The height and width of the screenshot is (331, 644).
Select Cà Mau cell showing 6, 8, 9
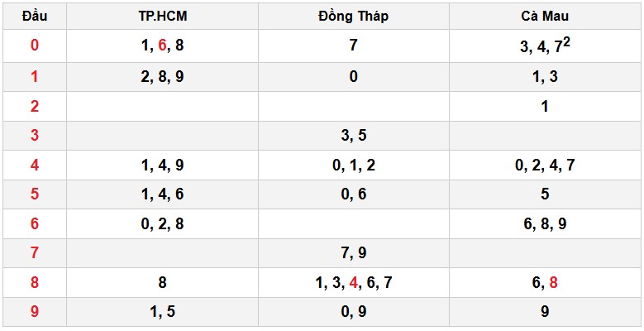545,224
